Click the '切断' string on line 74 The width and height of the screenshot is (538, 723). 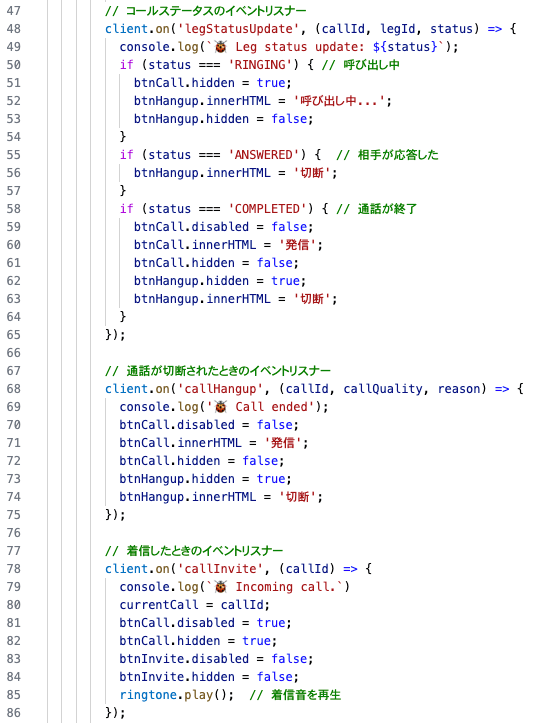(296, 497)
